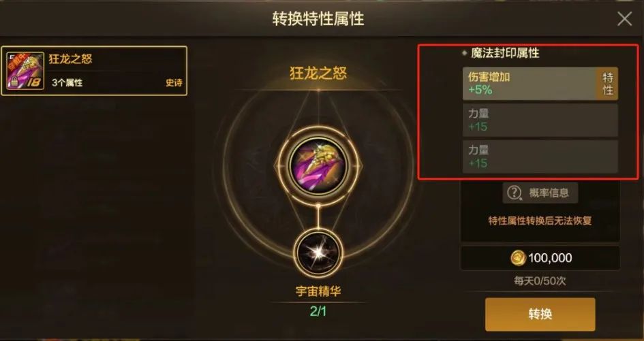Tap the 宇宙精华 material icon
The image size is (644, 341).
[318, 253]
